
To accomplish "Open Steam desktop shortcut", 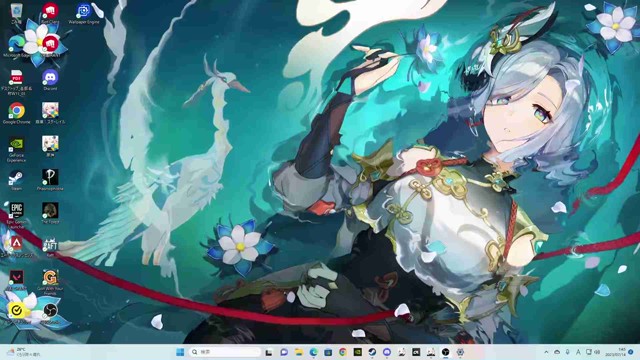I will (x=16, y=180).
